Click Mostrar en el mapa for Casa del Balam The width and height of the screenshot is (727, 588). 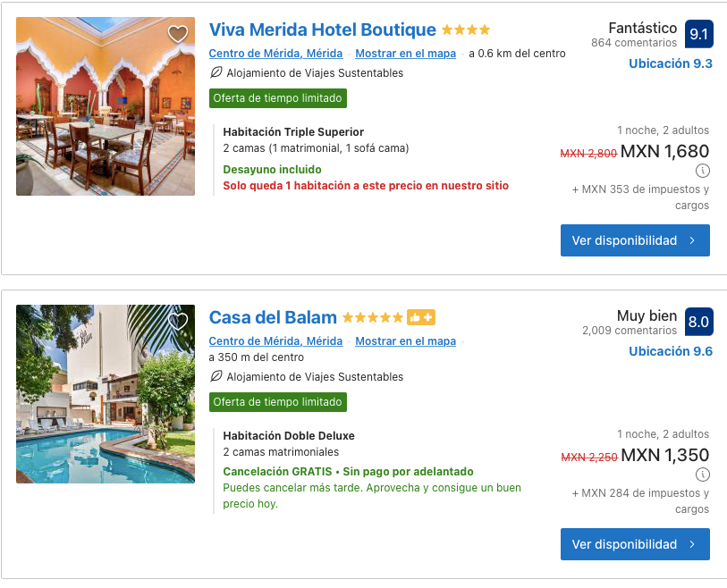coord(405,341)
